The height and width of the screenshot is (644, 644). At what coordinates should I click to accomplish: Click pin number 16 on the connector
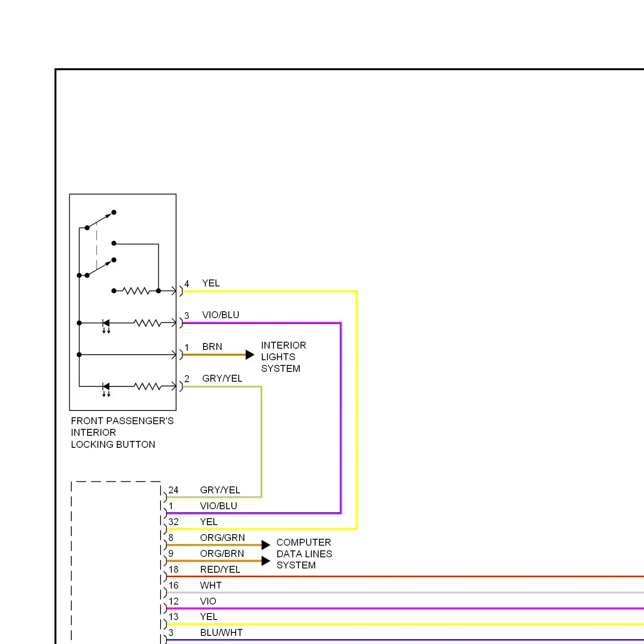173,586
